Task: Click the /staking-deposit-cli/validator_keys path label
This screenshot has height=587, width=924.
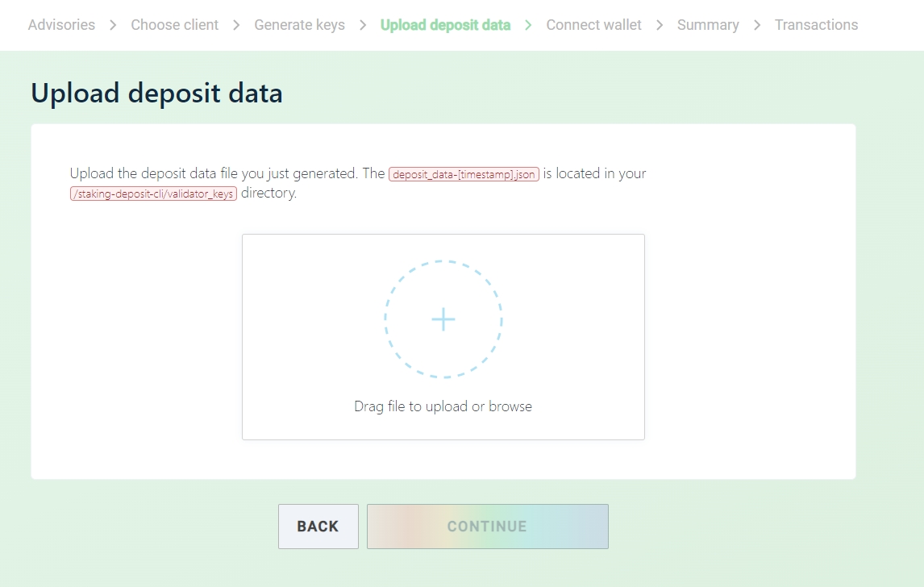Action: click(x=153, y=194)
